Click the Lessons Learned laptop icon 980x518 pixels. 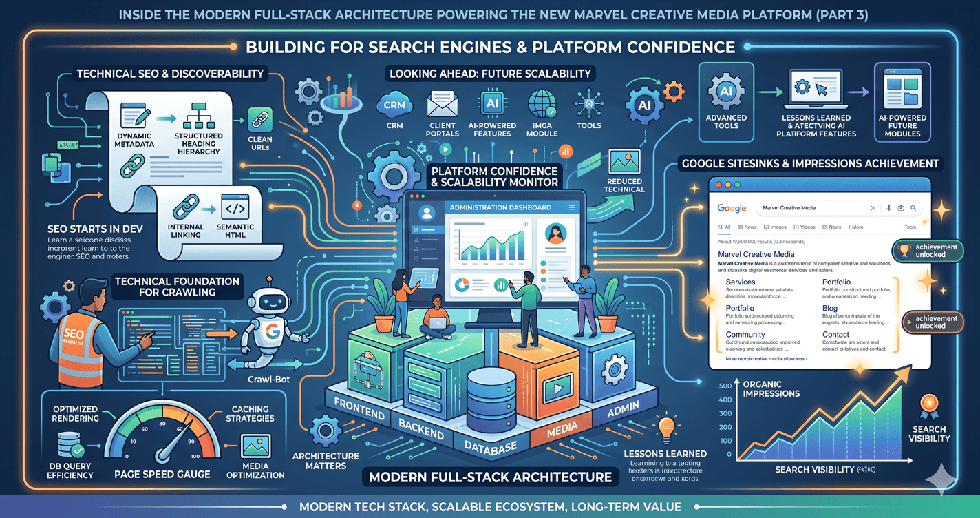pos(816,90)
